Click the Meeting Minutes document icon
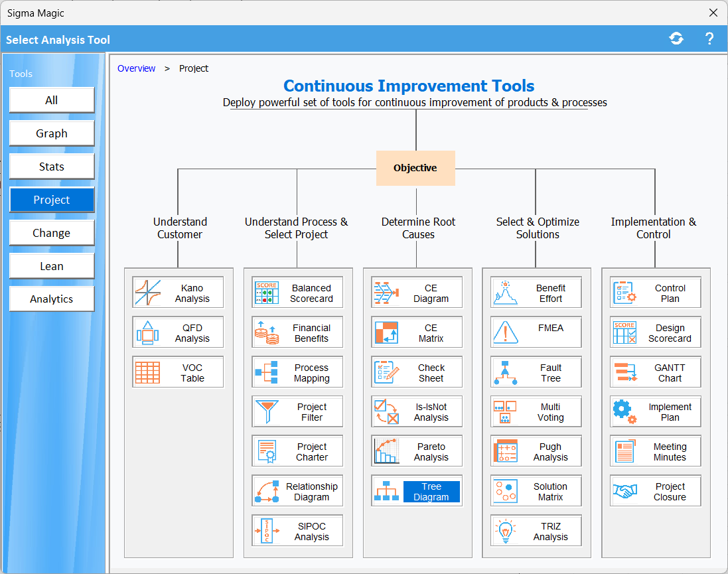Viewport: 728px width, 574px height. click(x=625, y=451)
